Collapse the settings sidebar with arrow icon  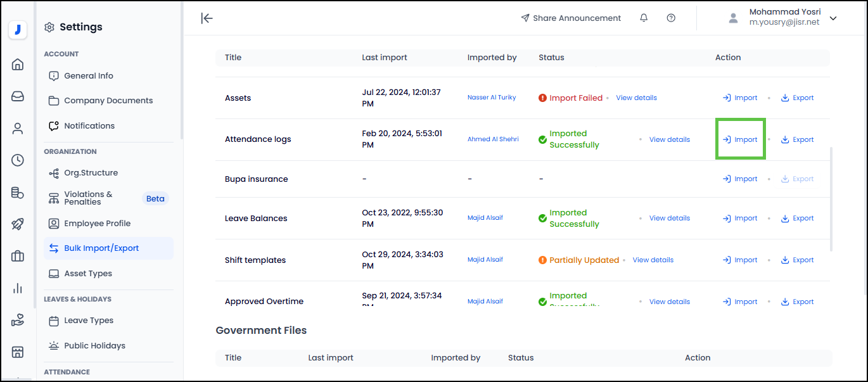click(207, 18)
